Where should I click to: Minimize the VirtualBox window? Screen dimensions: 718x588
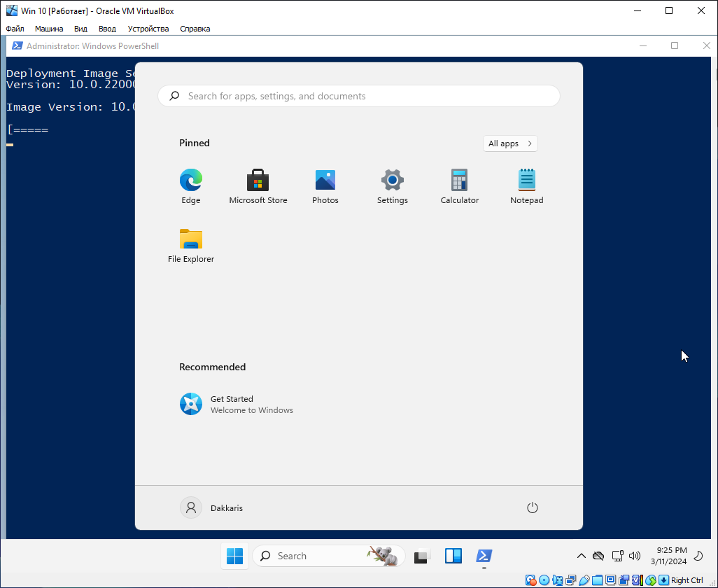pos(637,10)
